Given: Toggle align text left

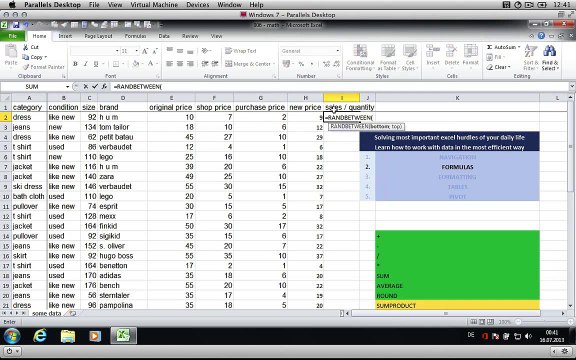Looking at the screenshot, I should pyautogui.click(x=169, y=64).
